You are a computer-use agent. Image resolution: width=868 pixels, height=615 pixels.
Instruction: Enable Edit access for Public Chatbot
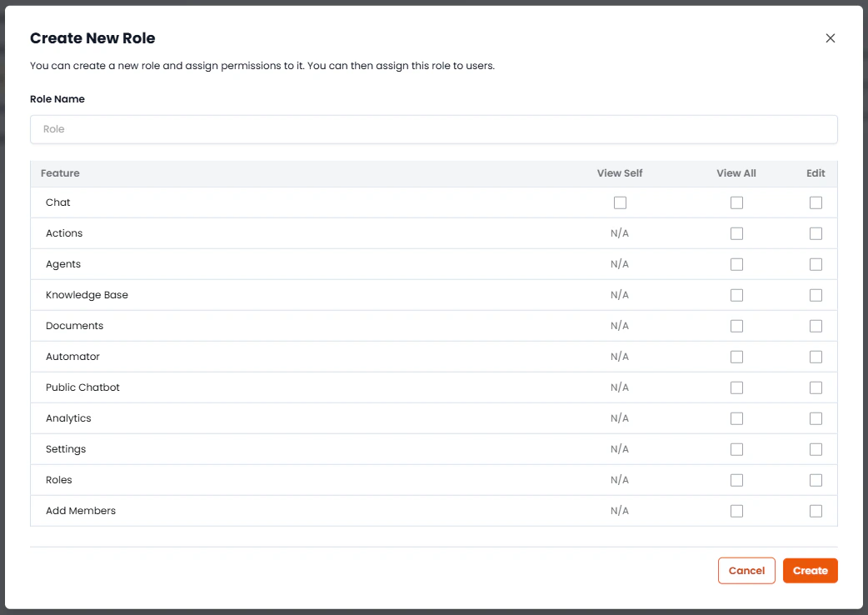[816, 387]
